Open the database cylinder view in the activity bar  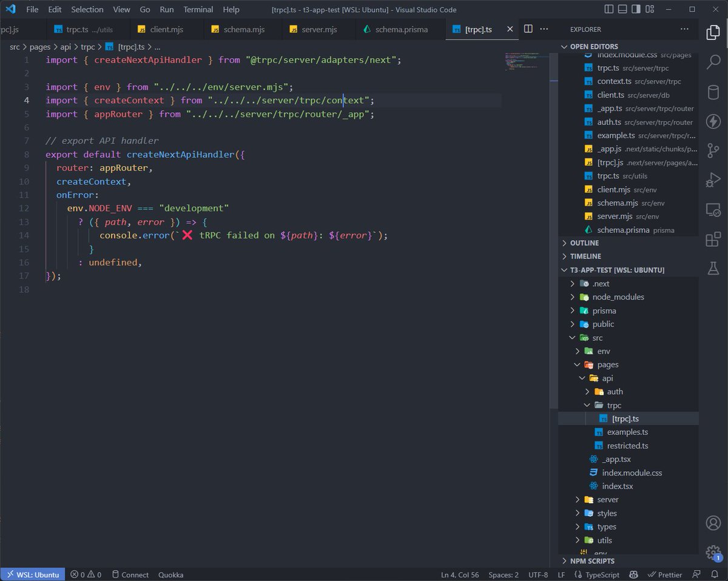pos(713,92)
